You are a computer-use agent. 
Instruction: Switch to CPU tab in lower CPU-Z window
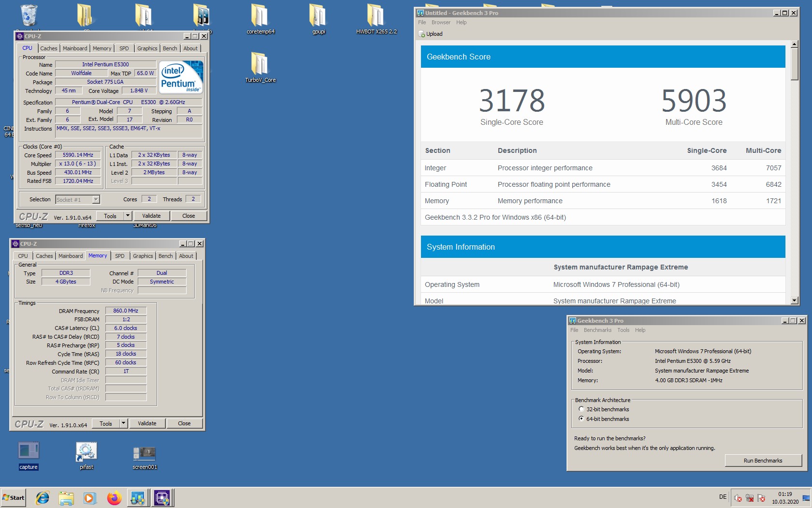pyautogui.click(x=23, y=256)
